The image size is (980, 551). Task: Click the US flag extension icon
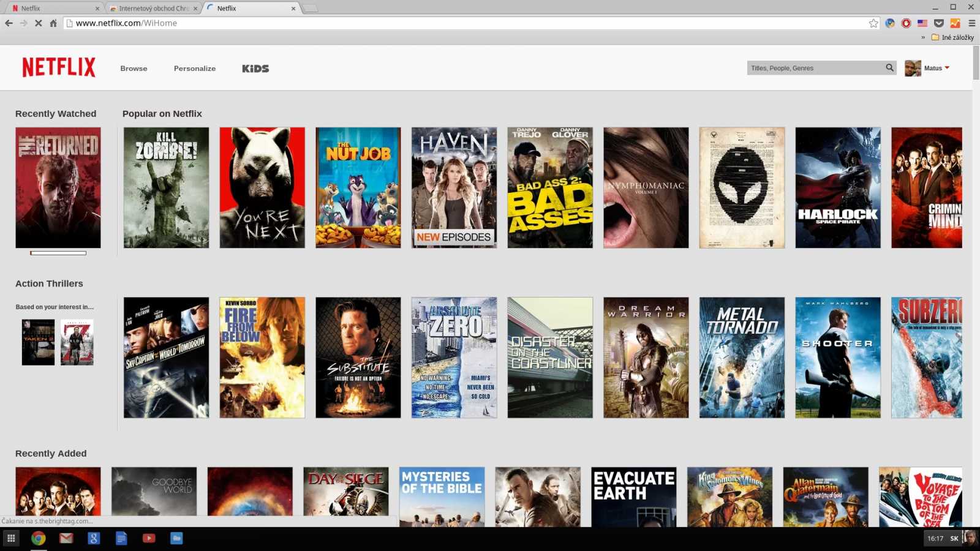(x=922, y=23)
